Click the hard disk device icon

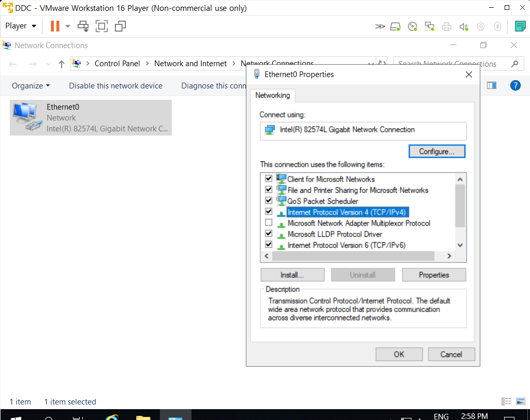click(x=395, y=26)
